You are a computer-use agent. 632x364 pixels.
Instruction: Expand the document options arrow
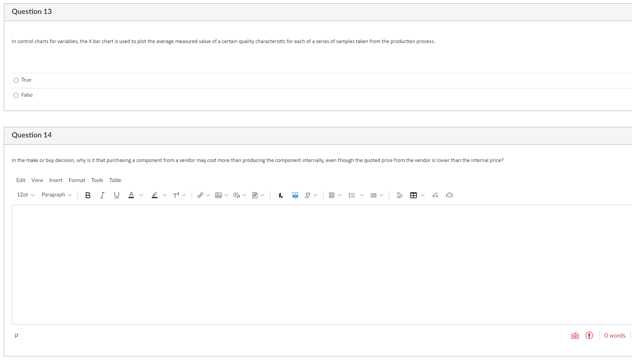coord(262,195)
